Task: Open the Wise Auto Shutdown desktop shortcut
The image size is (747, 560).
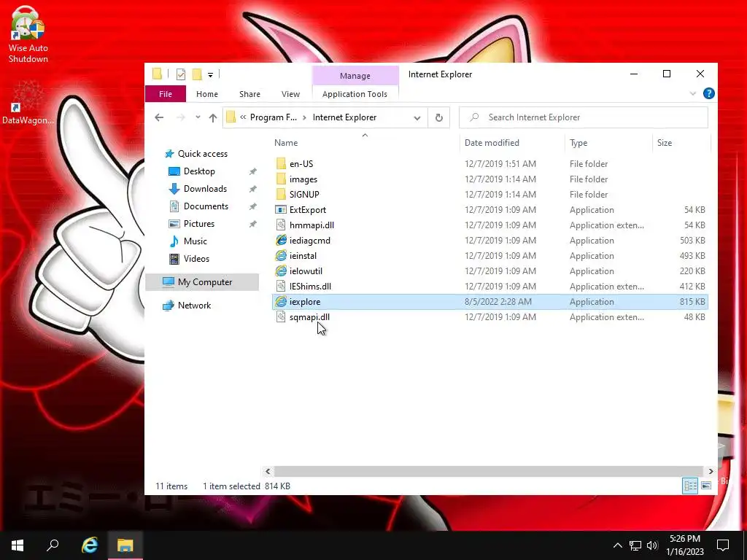Action: 28,34
